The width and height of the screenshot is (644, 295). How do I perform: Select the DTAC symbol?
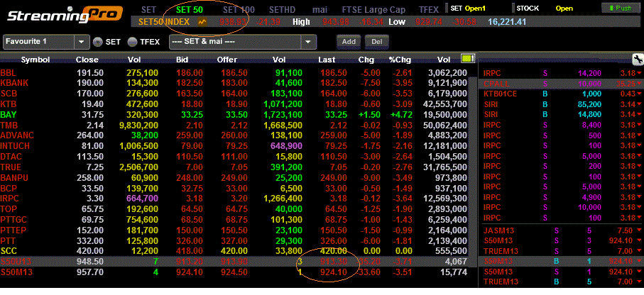[x=11, y=157]
